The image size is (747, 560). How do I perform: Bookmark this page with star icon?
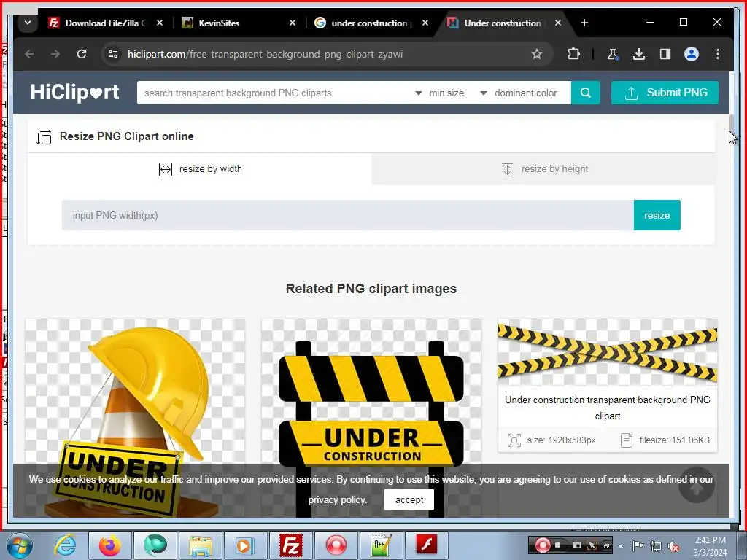(537, 54)
